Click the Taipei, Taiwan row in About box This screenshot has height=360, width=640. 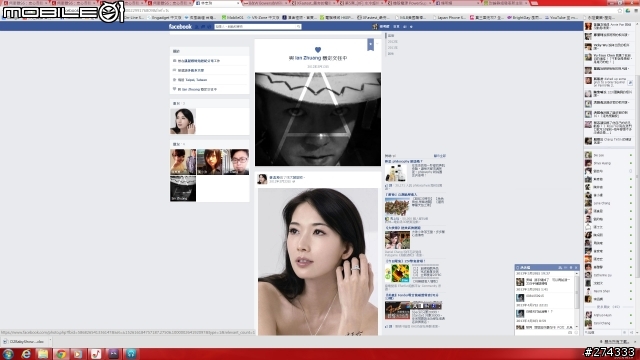[x=209, y=80]
